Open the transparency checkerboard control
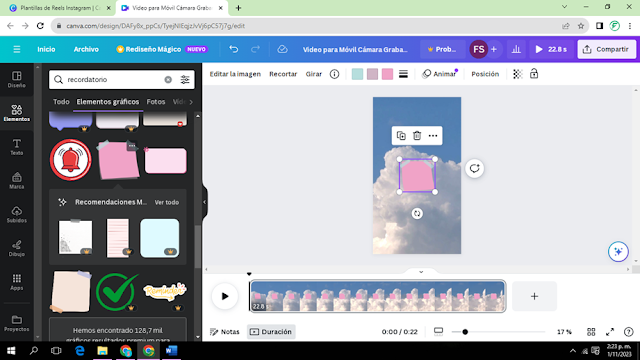The image size is (640, 360). pyautogui.click(x=518, y=74)
